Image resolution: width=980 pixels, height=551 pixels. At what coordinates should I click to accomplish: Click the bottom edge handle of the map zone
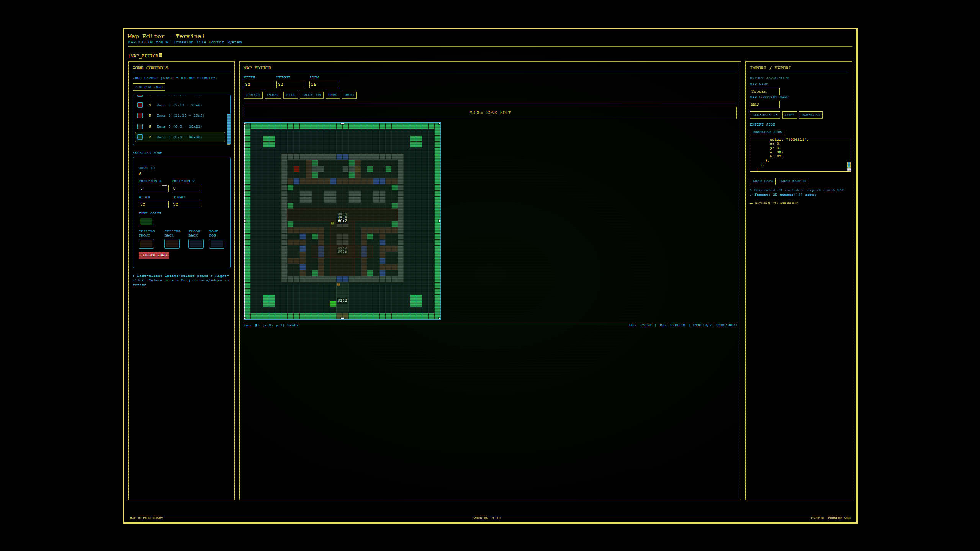[342, 318]
